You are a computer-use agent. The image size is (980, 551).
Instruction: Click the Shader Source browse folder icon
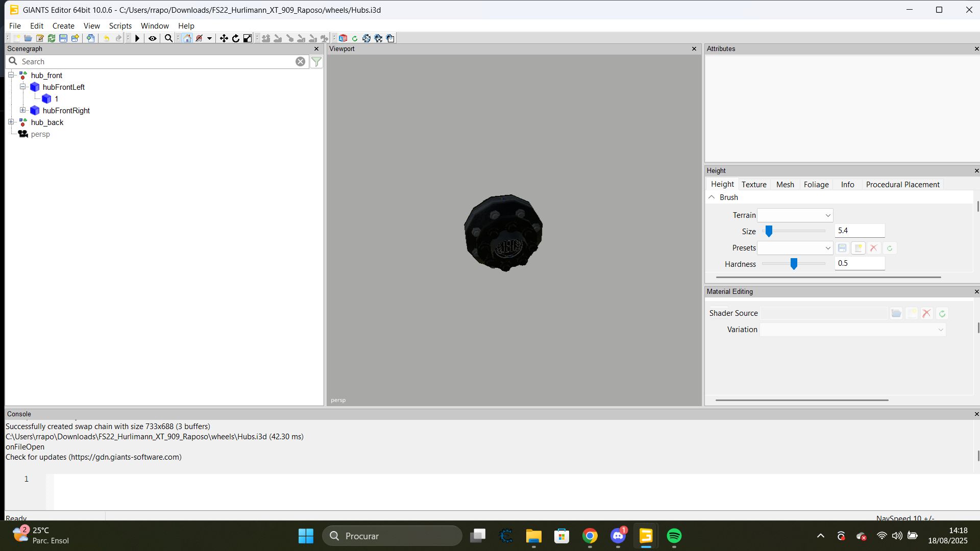[x=896, y=313]
